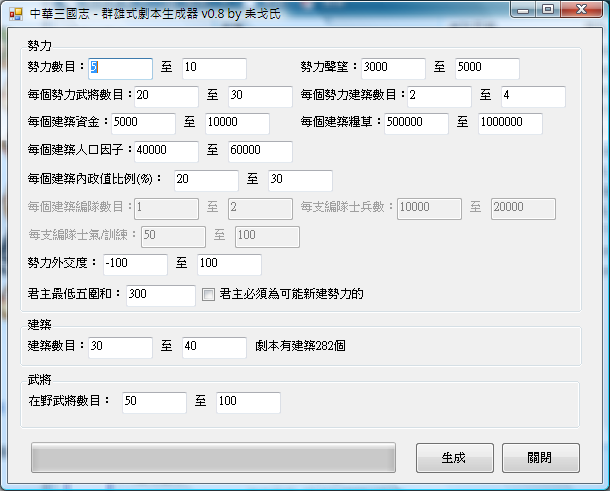Focus 建築數目 minimum field 30
Viewport: 610px width, 491px height.
[x=120, y=347]
